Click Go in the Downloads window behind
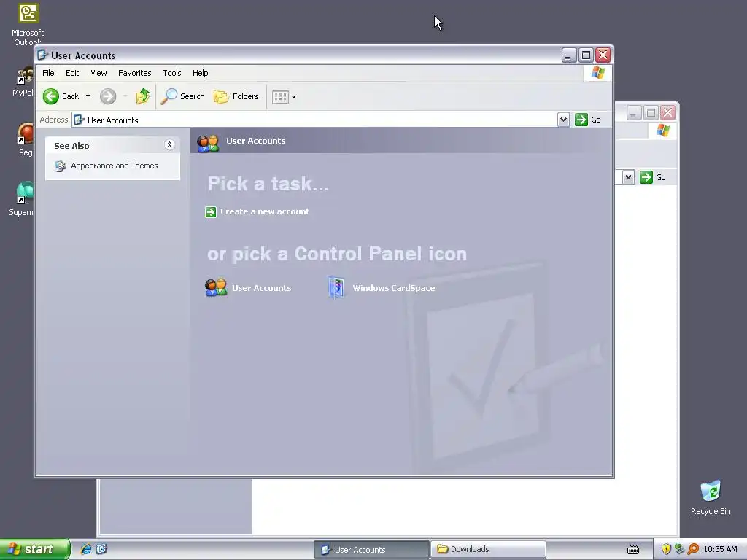The width and height of the screenshot is (747, 560). [x=653, y=177]
